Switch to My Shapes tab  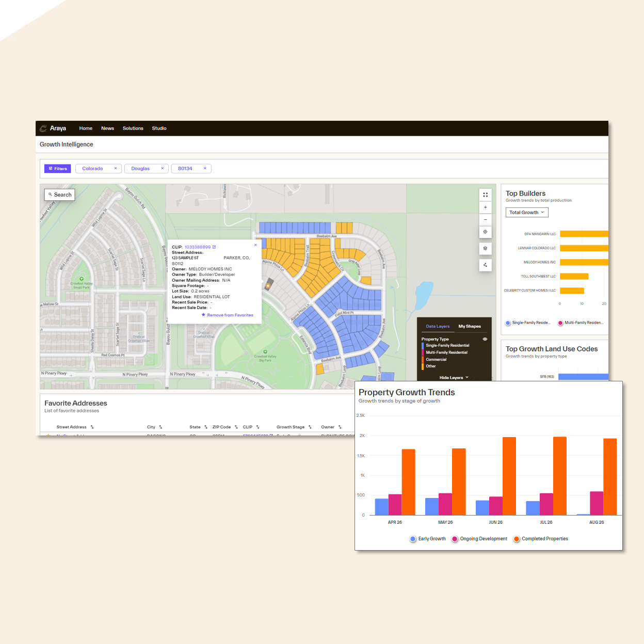tap(470, 327)
